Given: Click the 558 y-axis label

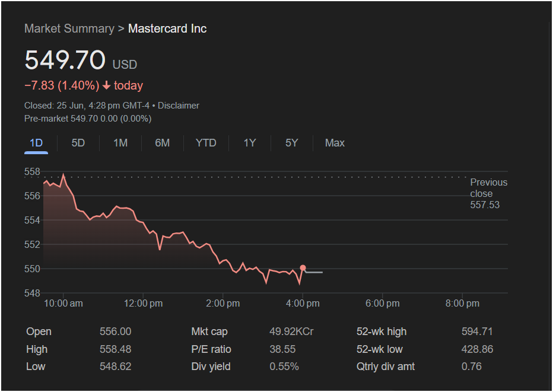Looking at the screenshot, I should point(32,171).
